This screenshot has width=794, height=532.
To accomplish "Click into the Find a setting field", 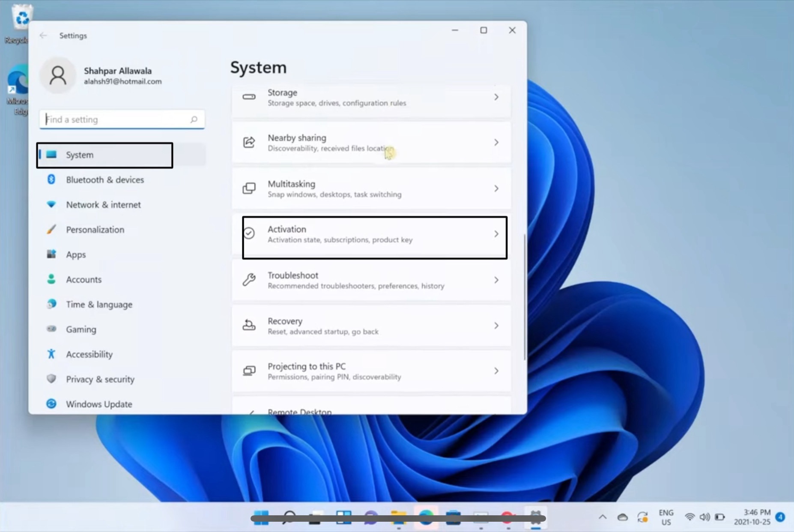I will (122, 120).
